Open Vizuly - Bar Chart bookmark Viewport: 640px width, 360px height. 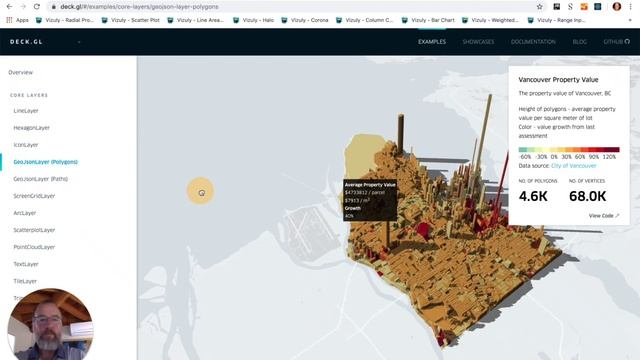point(428,20)
